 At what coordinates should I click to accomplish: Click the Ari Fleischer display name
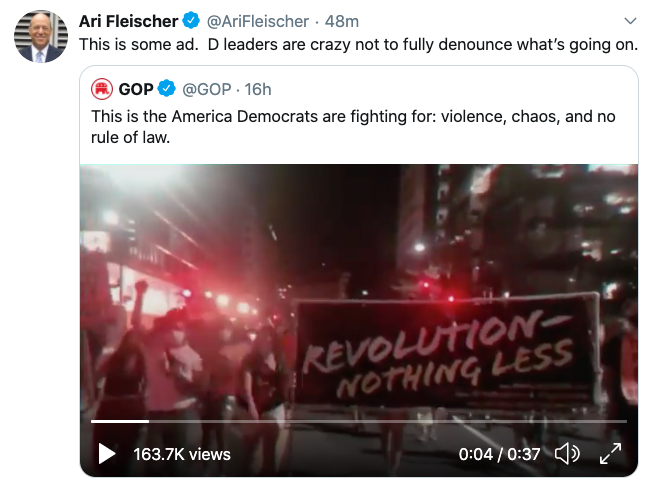129,21
